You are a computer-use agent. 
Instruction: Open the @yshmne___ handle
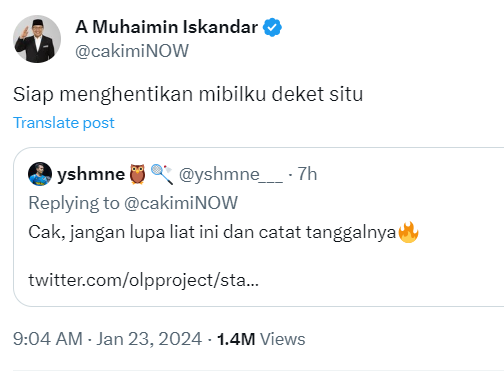[231, 174]
